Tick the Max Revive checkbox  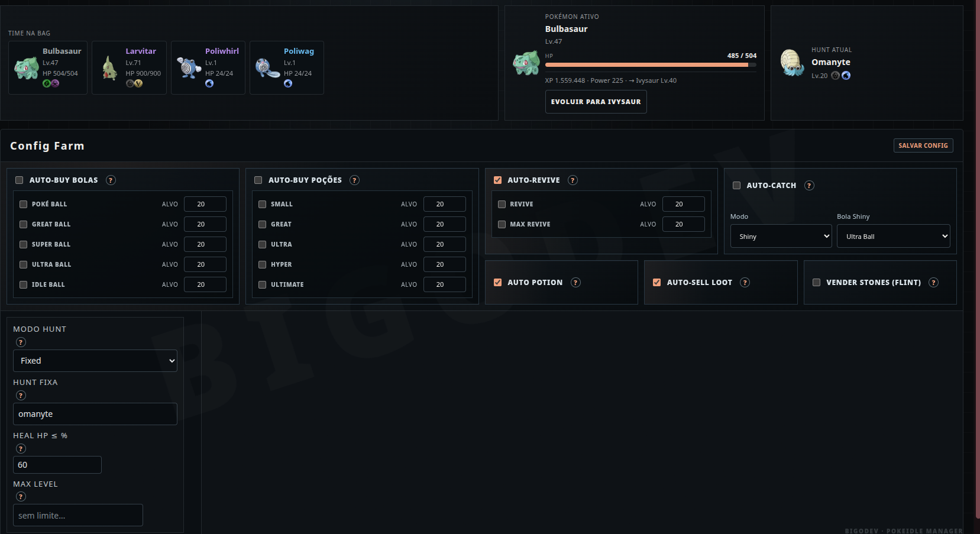[502, 224]
